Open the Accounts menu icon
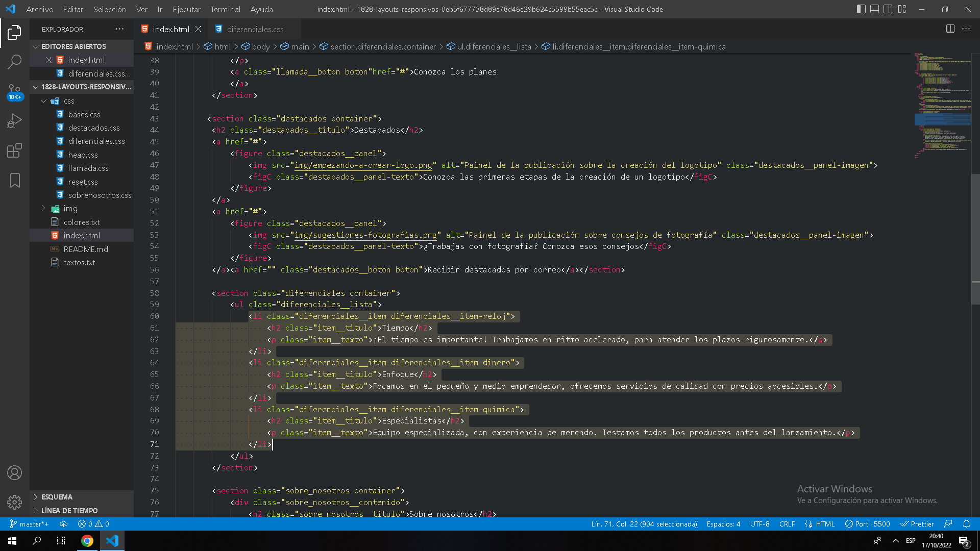 (14, 473)
